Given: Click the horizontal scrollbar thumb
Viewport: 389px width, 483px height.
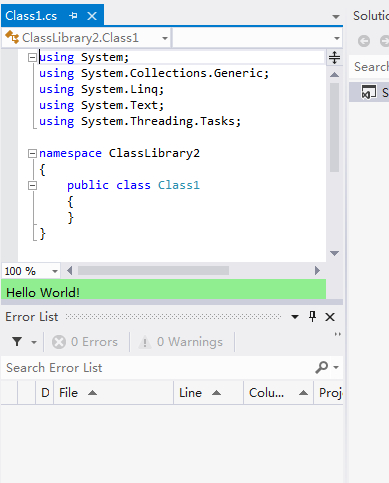Looking at the screenshot, I should pyautogui.click(x=153, y=271).
